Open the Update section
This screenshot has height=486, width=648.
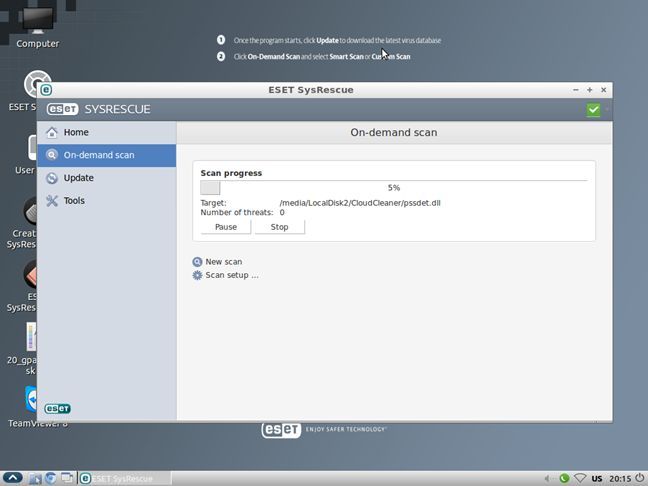(78, 178)
